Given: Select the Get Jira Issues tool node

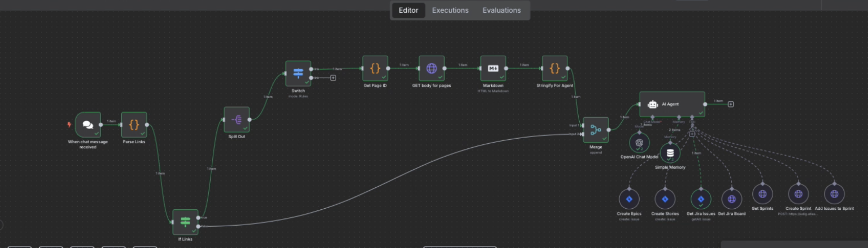Looking at the screenshot, I should click(x=701, y=199).
